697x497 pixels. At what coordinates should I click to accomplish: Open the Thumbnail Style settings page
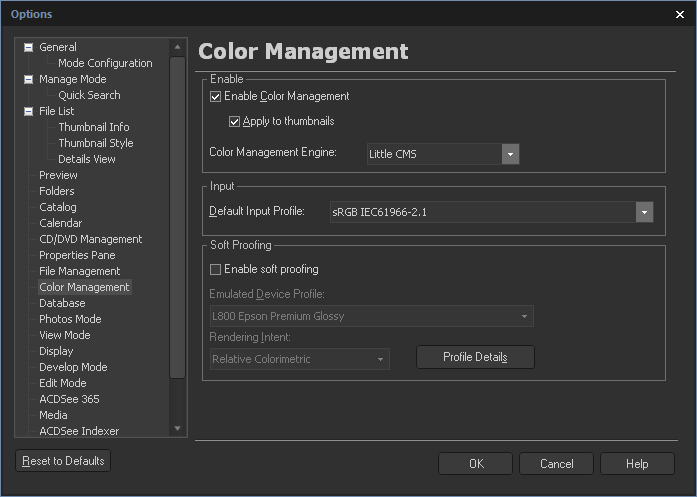(x=95, y=143)
